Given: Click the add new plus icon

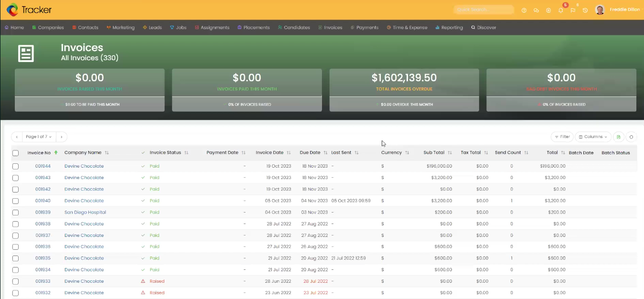Looking at the screenshot, I should click(548, 10).
